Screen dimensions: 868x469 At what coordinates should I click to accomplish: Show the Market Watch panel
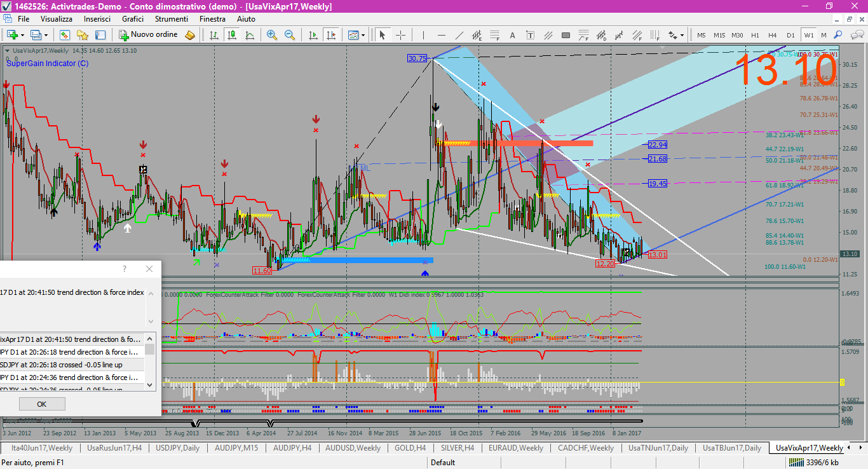point(64,35)
